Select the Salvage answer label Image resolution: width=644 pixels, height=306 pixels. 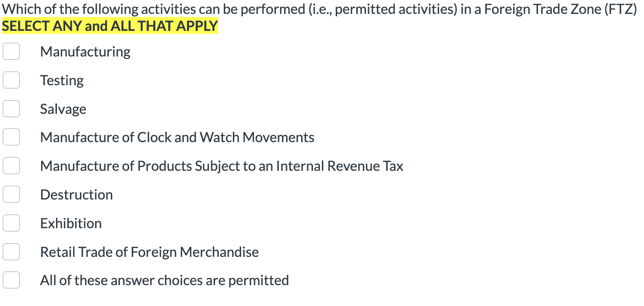63,109
